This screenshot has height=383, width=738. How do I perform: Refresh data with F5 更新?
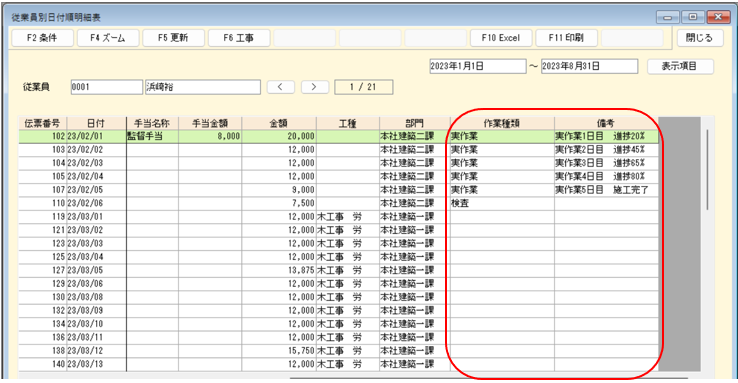(173, 38)
